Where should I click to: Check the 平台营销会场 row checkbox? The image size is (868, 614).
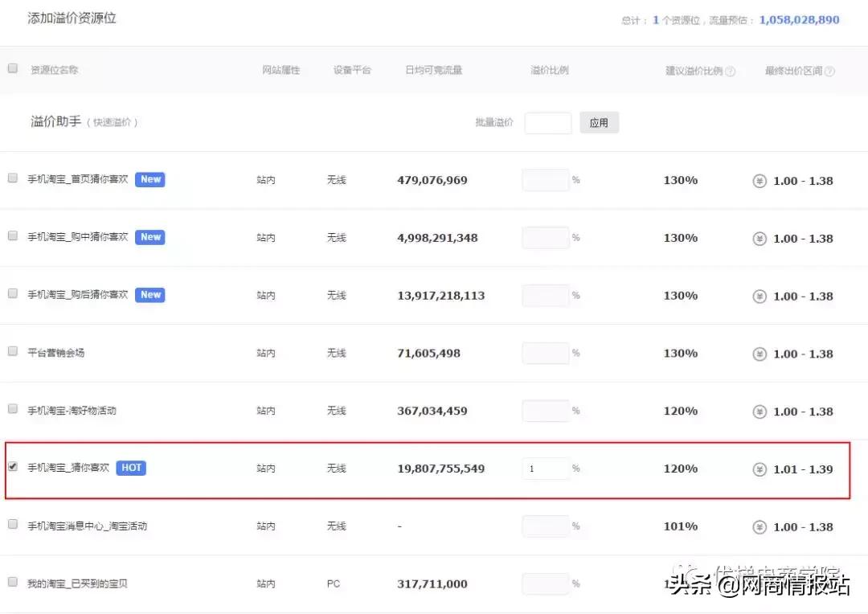point(13,351)
